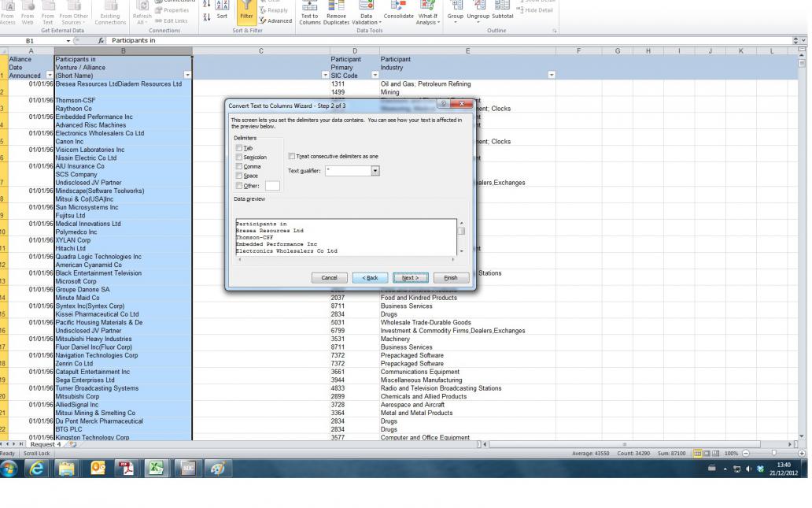Select Text to Columns in Data Tools

310,13
